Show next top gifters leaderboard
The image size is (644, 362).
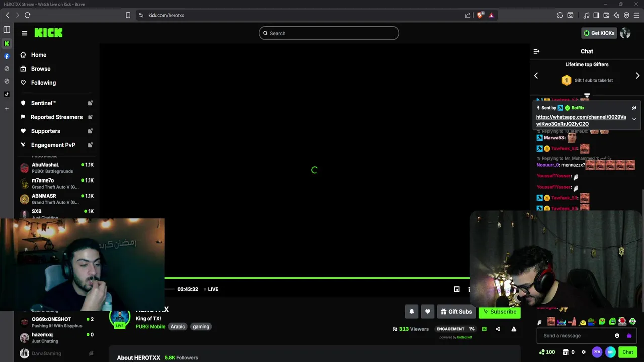pos(637,76)
